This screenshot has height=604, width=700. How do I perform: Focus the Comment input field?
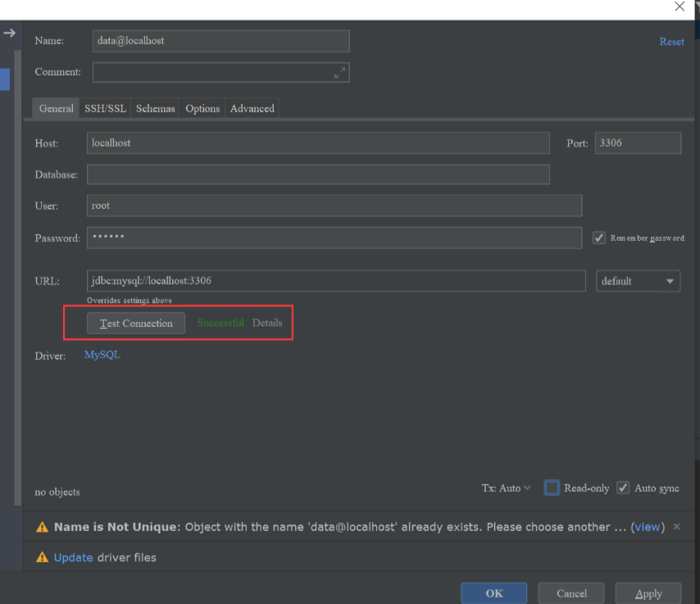tap(221, 73)
